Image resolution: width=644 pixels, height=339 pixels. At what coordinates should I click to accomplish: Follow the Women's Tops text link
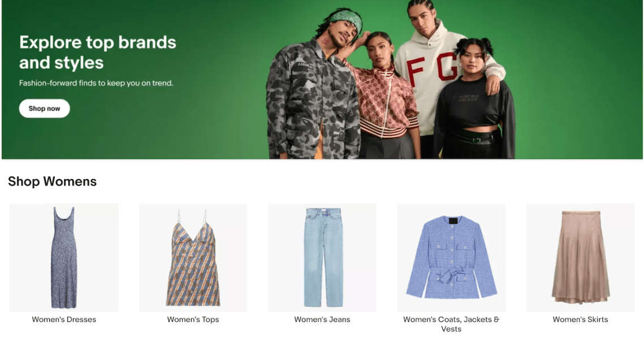193,319
